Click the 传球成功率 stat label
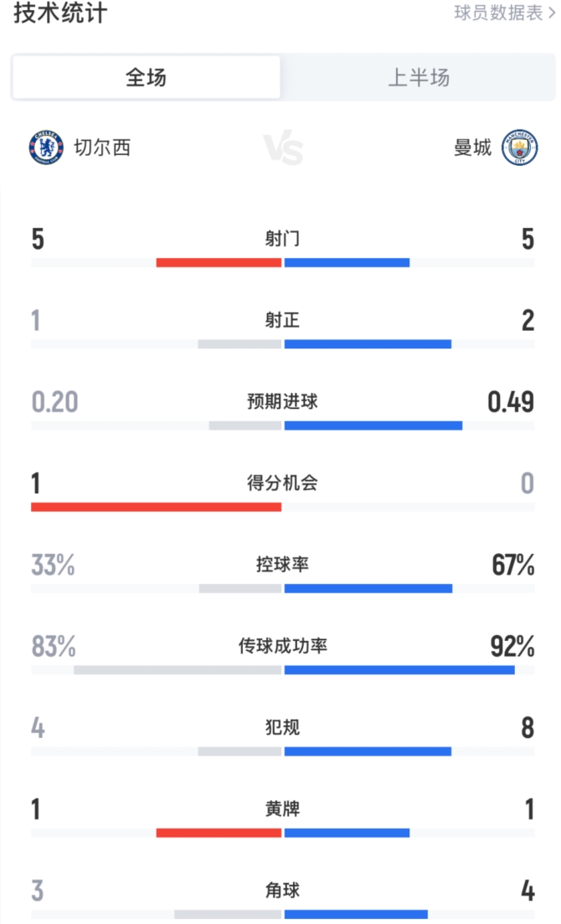Screen dimensions: 561x924 282,647
